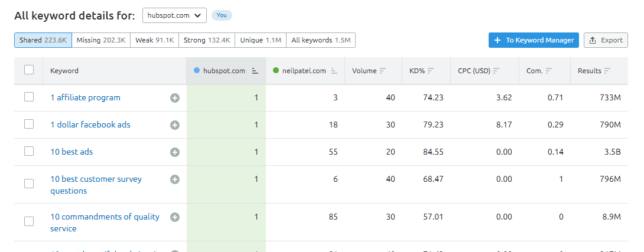
Task: Sort by neilpatel.com column sort icon
Action: pyautogui.click(x=334, y=71)
